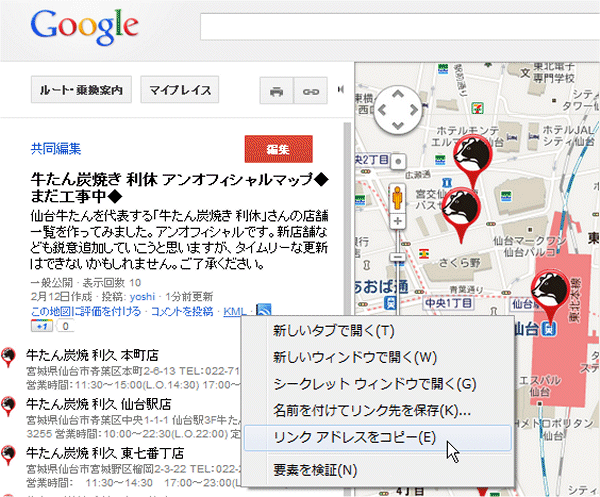Click the Google logo

[84, 28]
